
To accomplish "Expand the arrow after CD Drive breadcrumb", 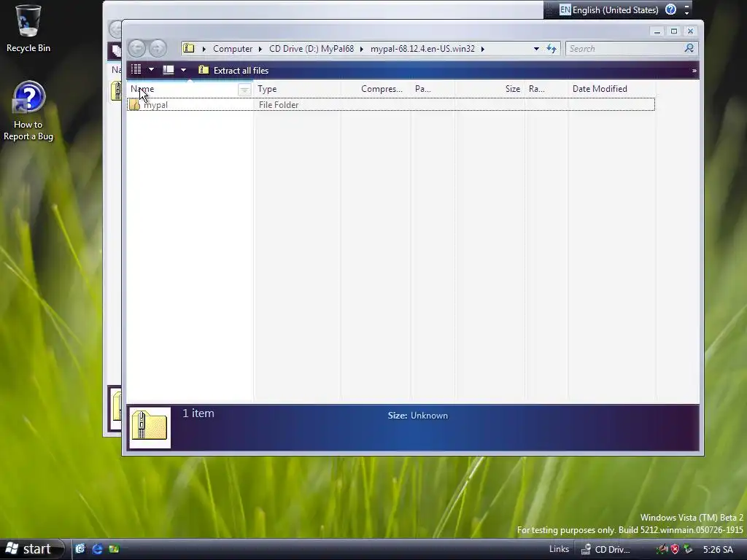I will pos(362,49).
